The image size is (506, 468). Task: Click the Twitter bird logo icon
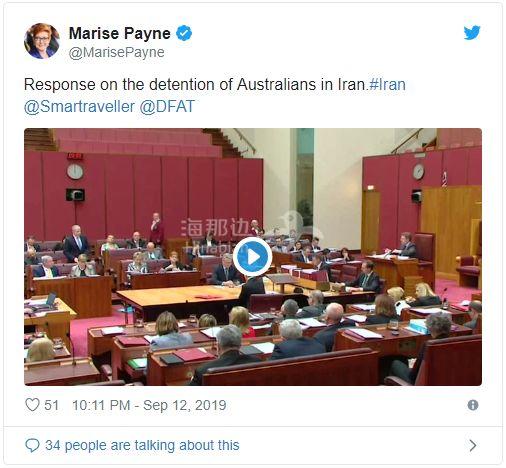[472, 33]
